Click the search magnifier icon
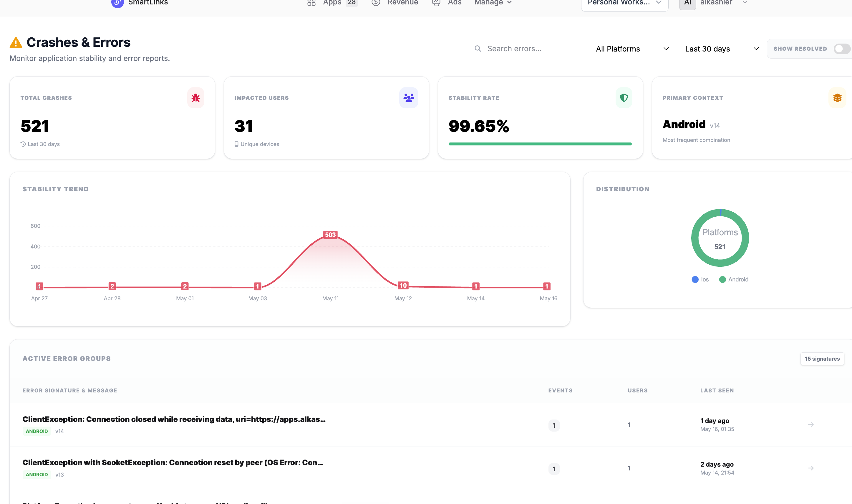This screenshot has width=852, height=504. [x=478, y=49]
